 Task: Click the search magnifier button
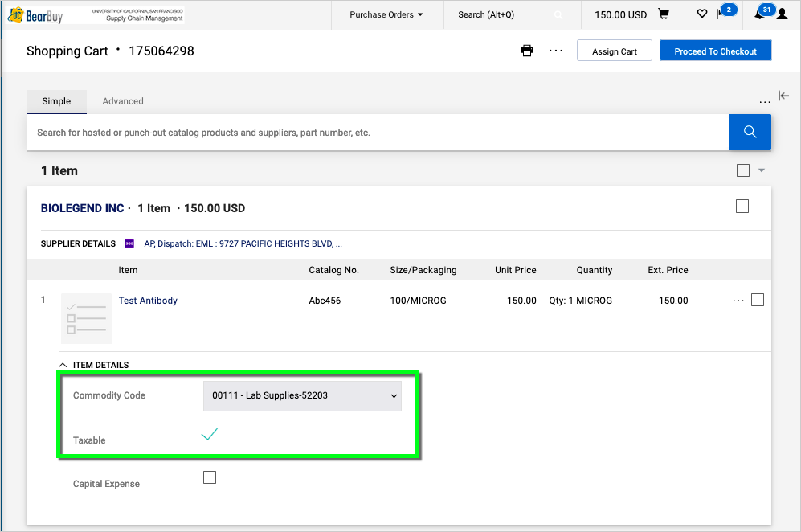pos(749,132)
